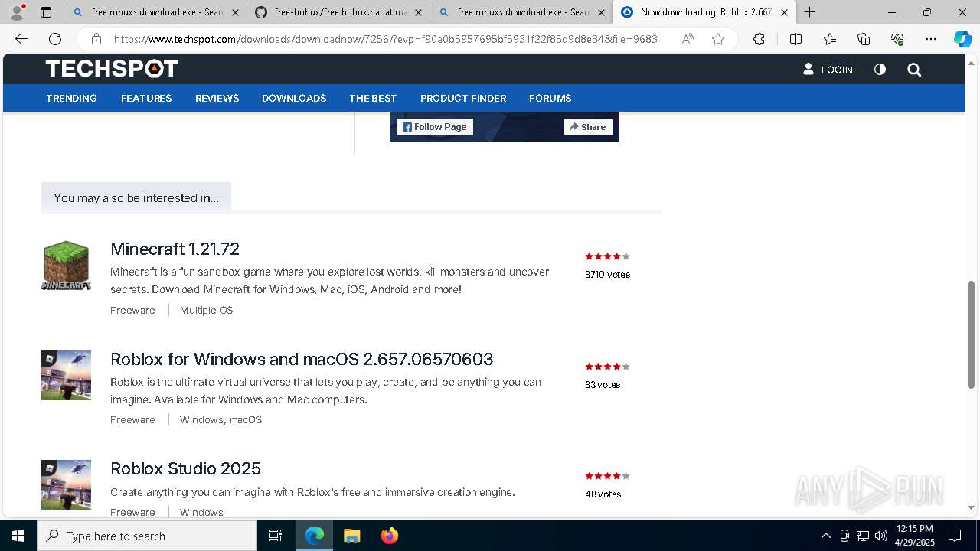This screenshot has height=551, width=980.
Task: Open Browser essentials icon
Action: point(897,39)
